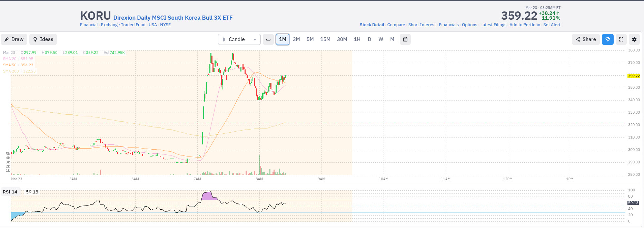
Task: Enter fullscreen chart mode
Action: coord(621,39)
